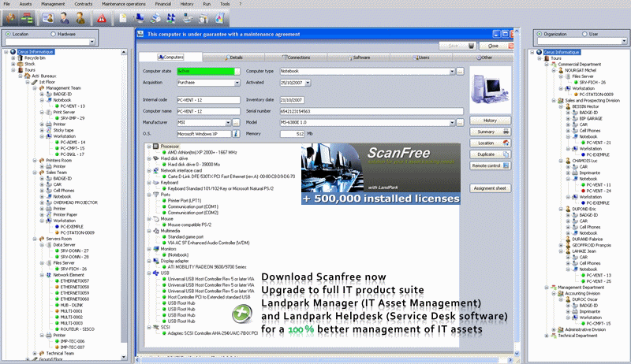
Task: Click the computer picture thumbnail
Action: (490, 90)
